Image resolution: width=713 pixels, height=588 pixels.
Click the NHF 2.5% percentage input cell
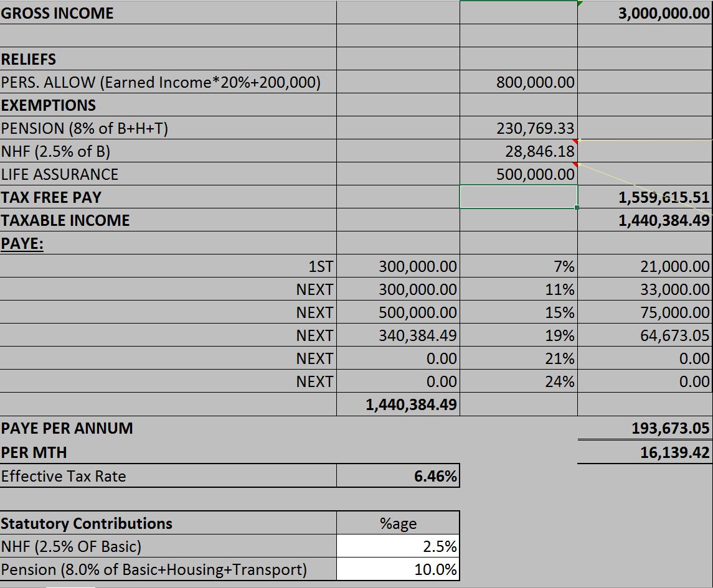pos(439,546)
